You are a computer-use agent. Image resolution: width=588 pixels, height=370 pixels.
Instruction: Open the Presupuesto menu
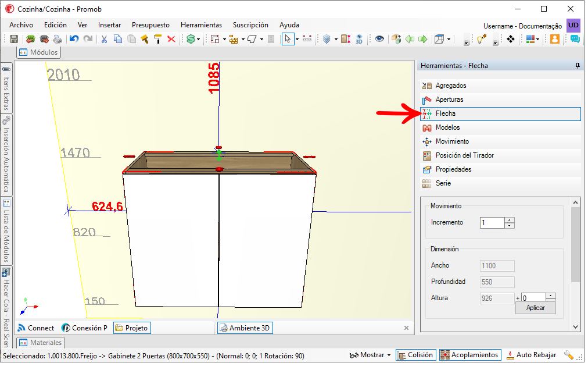(x=150, y=25)
